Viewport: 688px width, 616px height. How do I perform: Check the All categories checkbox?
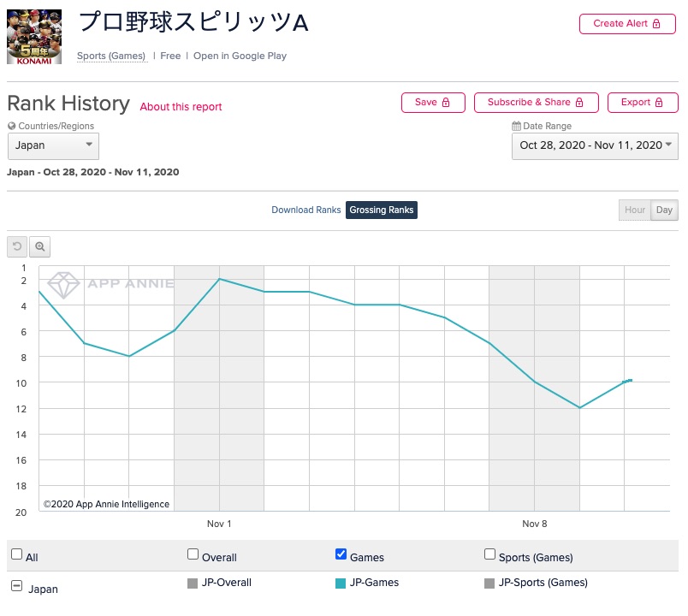16,554
